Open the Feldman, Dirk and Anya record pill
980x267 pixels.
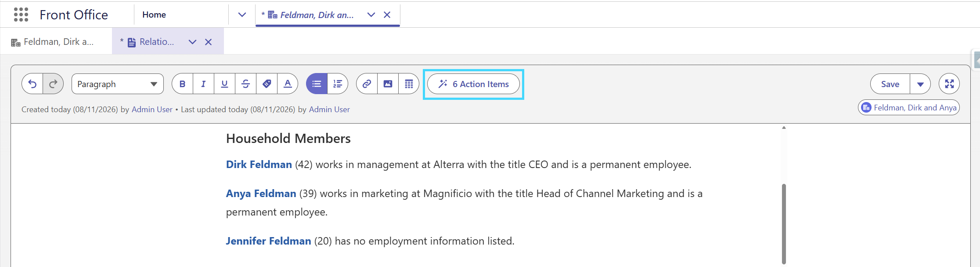coord(909,107)
